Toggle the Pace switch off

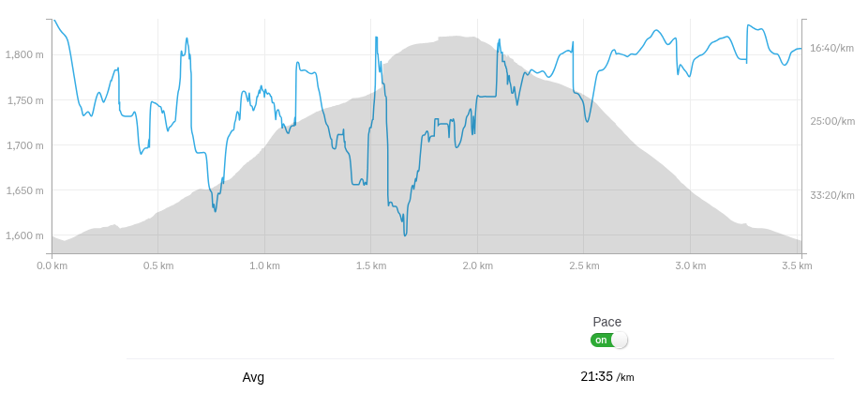coord(608,340)
